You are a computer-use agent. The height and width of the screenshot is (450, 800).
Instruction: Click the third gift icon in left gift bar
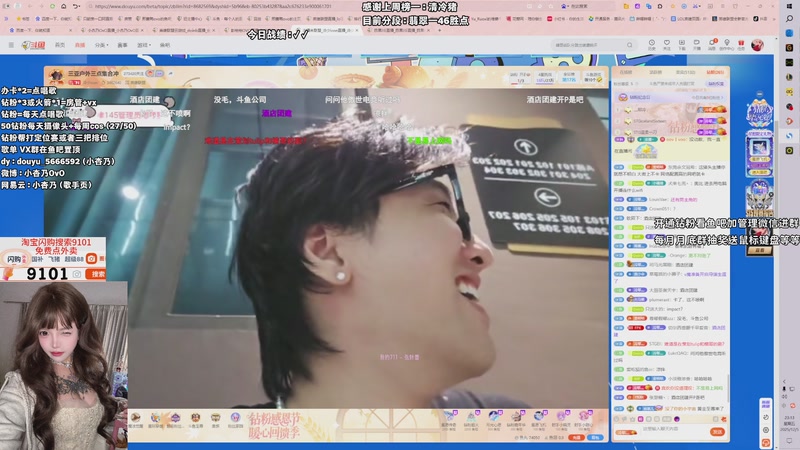click(x=176, y=419)
